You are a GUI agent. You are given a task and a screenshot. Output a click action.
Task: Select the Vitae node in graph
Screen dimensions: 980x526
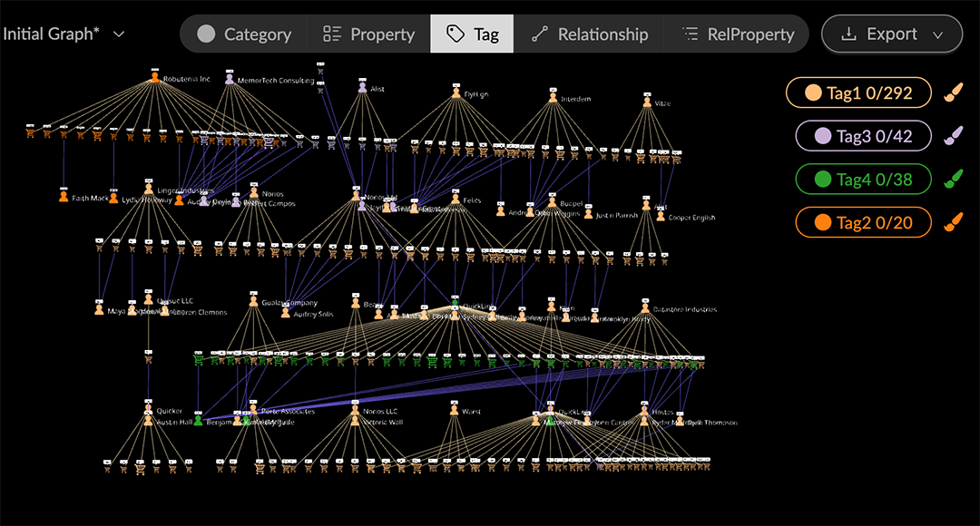coord(647,102)
